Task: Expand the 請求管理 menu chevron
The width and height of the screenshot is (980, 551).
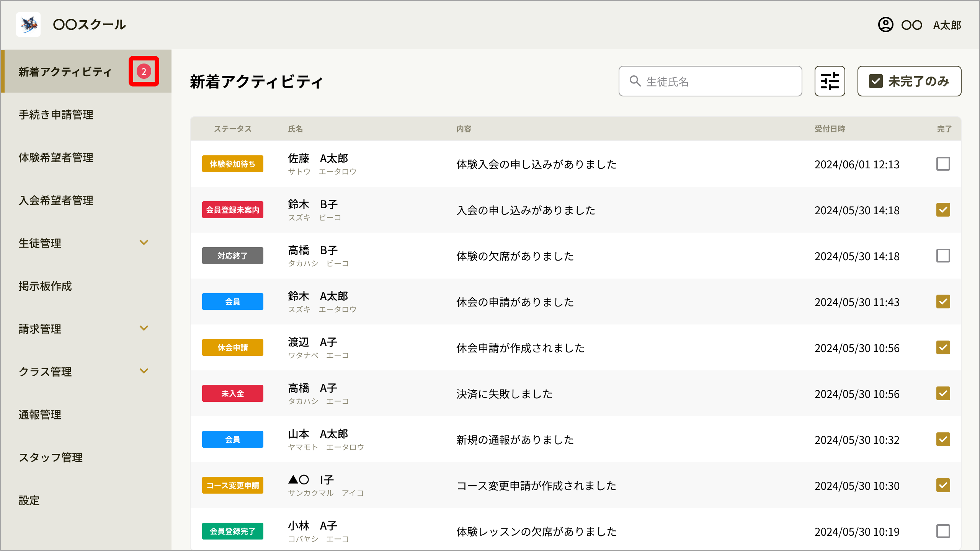Action: 144,328
